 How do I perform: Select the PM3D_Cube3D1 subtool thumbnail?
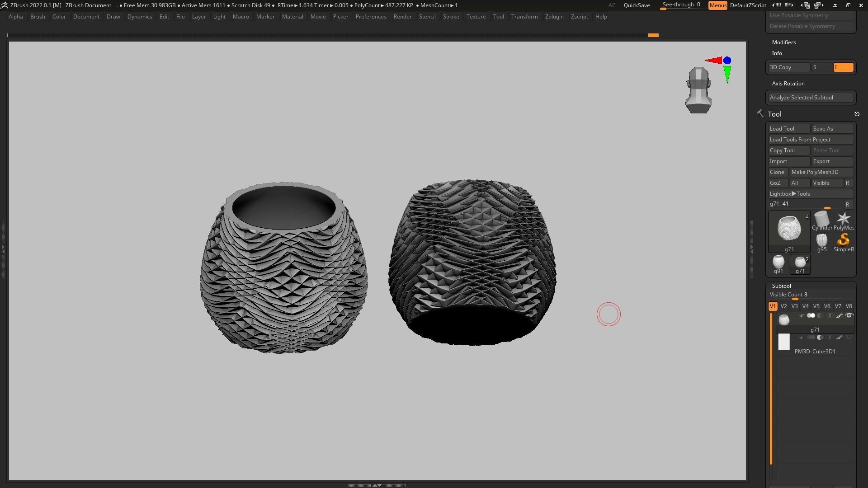pyautogui.click(x=783, y=342)
